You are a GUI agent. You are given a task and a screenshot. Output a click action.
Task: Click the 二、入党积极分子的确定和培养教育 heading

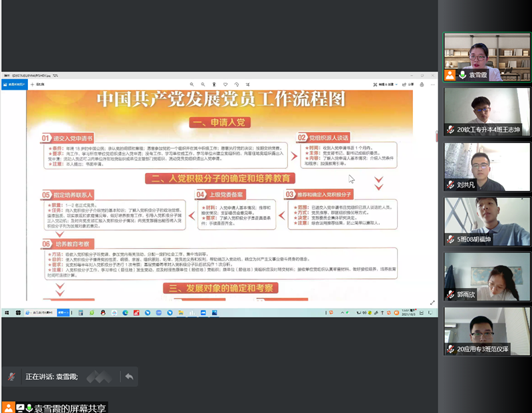(220, 178)
